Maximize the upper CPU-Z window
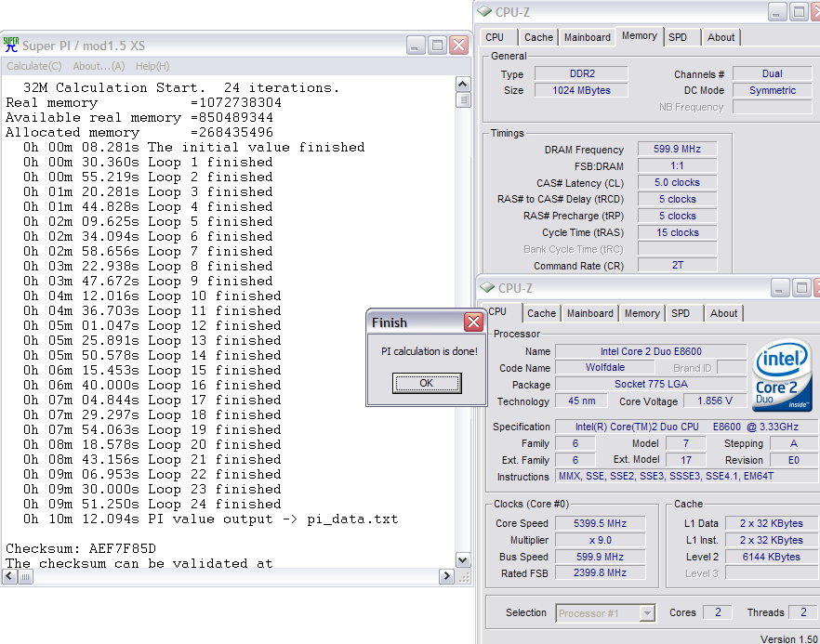Image resolution: width=820 pixels, height=644 pixels. click(798, 11)
